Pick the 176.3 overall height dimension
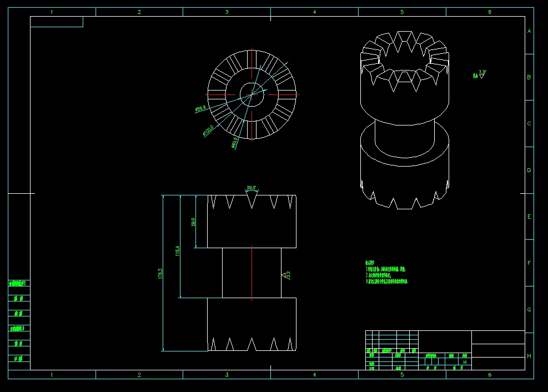 tap(160, 274)
